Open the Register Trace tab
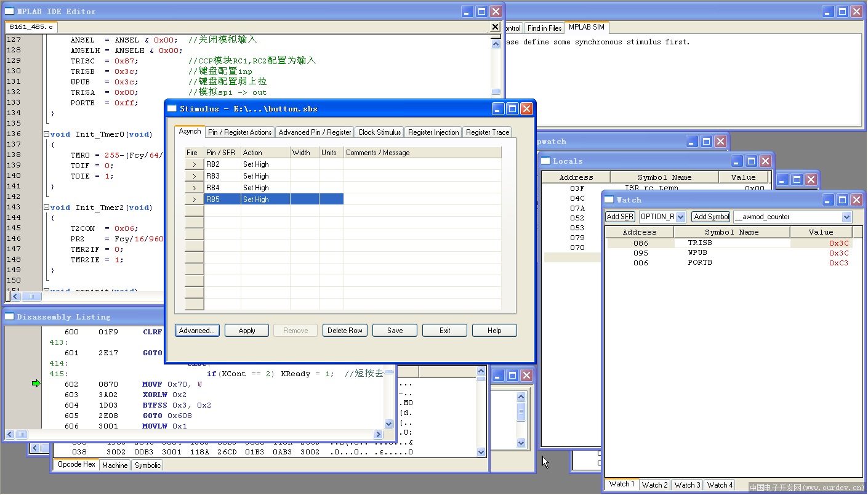Image resolution: width=868 pixels, height=495 pixels. [488, 132]
